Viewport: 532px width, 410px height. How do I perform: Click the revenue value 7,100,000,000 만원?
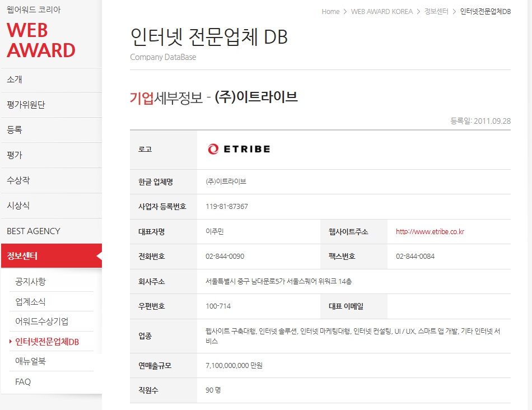tap(234, 366)
